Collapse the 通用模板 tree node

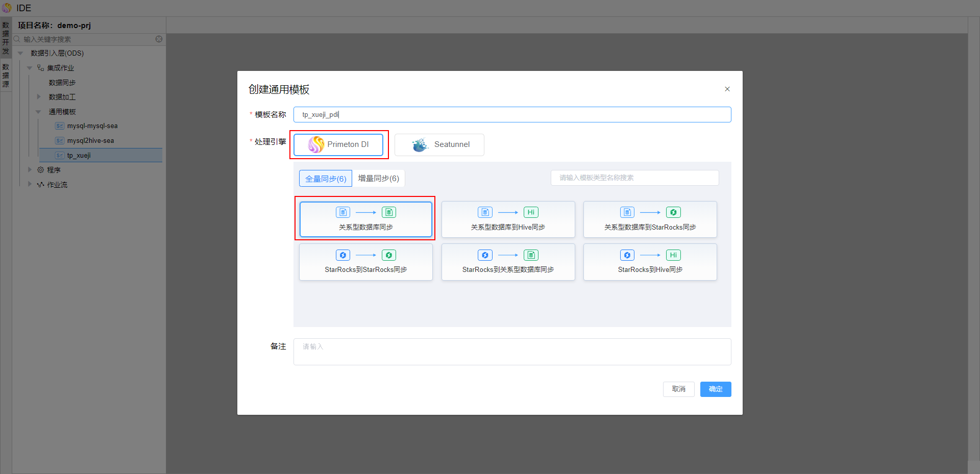click(x=39, y=112)
